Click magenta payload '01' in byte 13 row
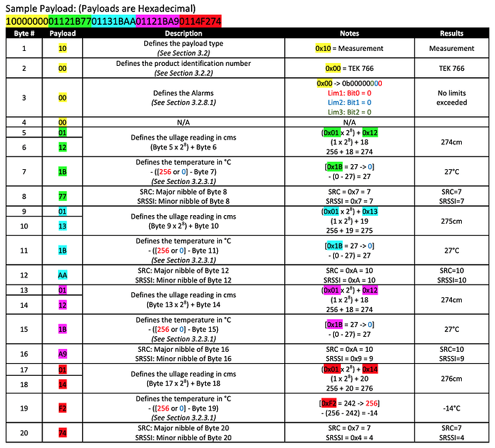This screenshot has width=495, height=448. [x=62, y=290]
